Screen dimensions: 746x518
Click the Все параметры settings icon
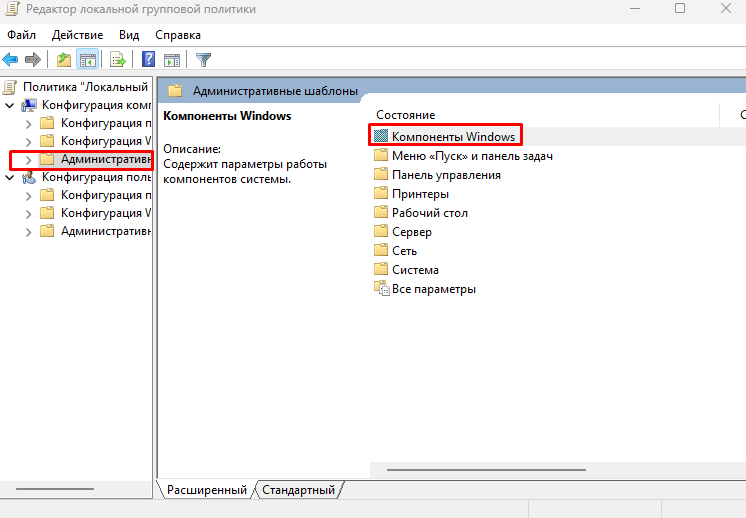coord(382,288)
